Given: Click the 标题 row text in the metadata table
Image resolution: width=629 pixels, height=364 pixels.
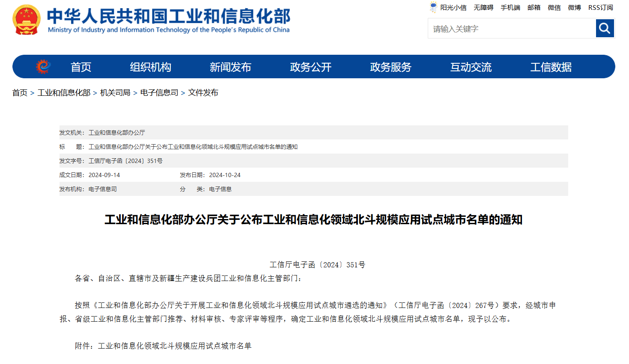Looking at the screenshot, I should (193, 147).
